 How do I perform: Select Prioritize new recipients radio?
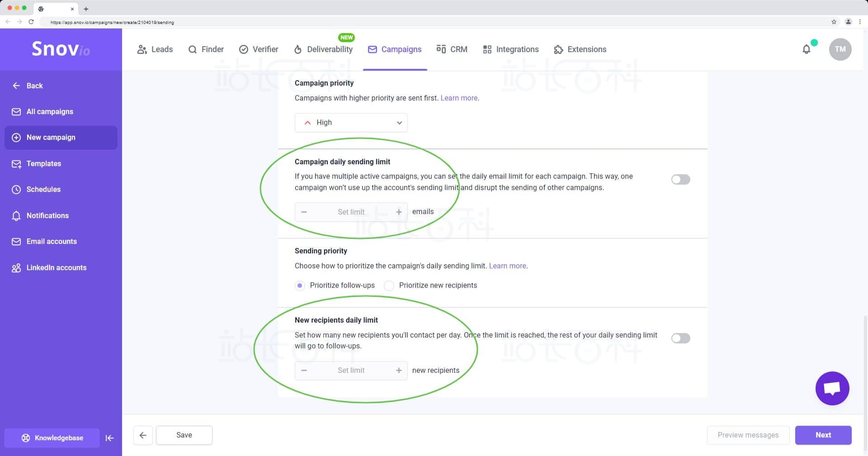click(389, 285)
